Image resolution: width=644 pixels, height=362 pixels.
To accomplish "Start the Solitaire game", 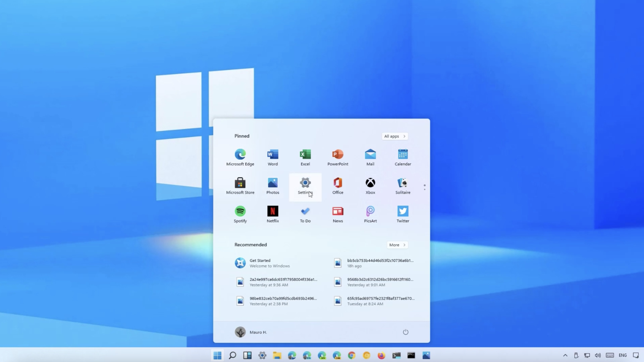I will coord(403,186).
